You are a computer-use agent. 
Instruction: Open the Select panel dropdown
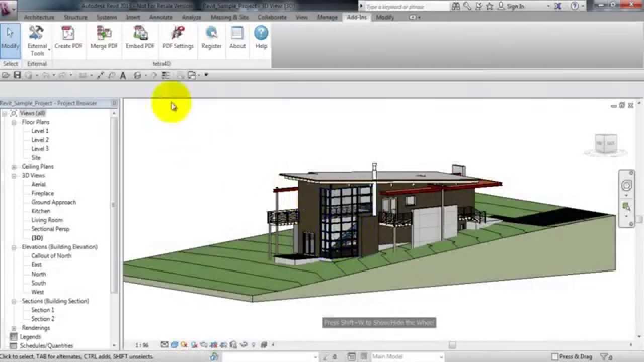point(11,64)
